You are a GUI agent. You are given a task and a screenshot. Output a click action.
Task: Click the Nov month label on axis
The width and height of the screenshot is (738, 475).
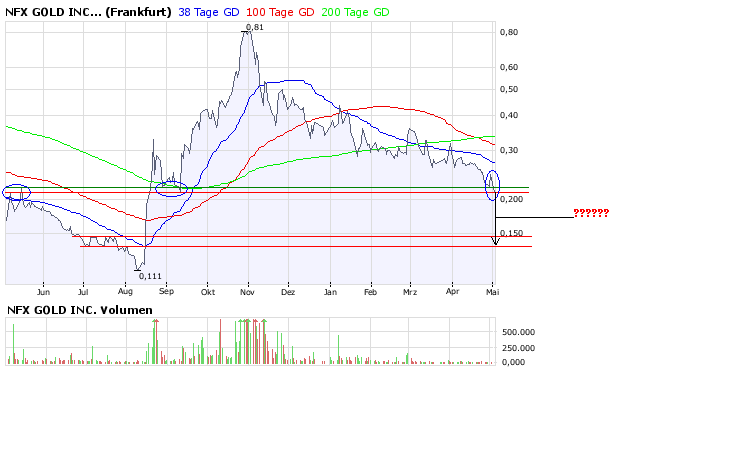tap(249, 293)
